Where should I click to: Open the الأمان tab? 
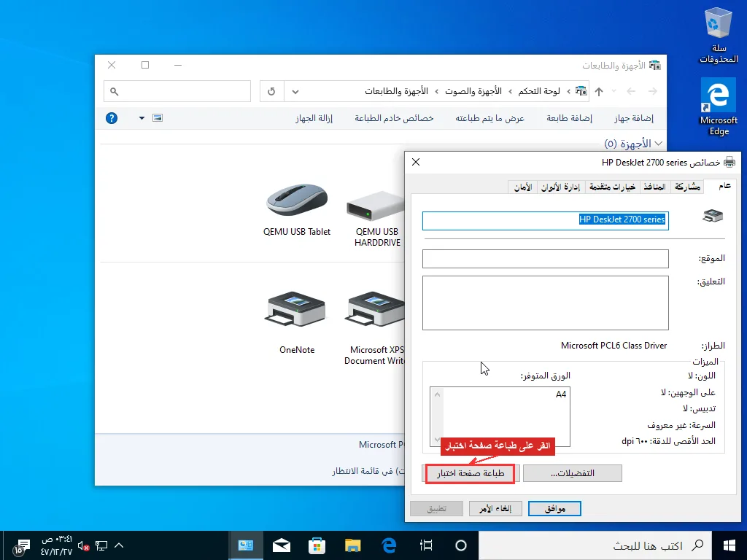pyautogui.click(x=522, y=187)
